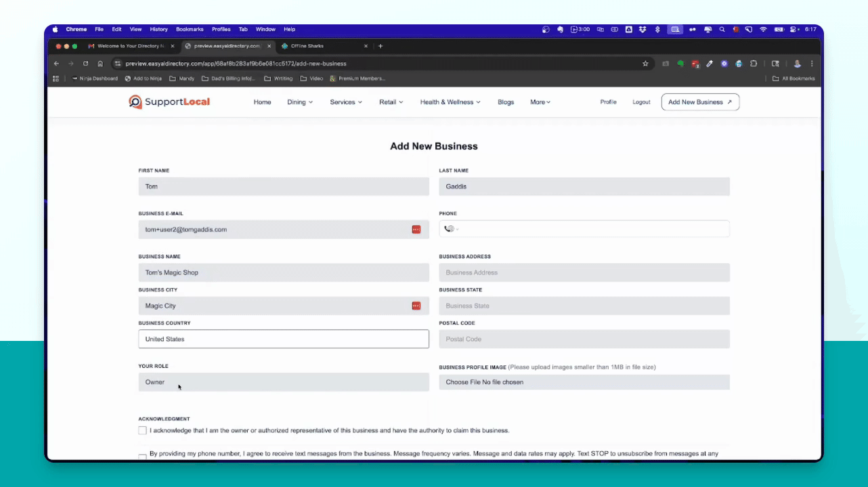This screenshot has width=868, height=487.
Task: Click the browser home icon
Action: pyautogui.click(x=100, y=64)
